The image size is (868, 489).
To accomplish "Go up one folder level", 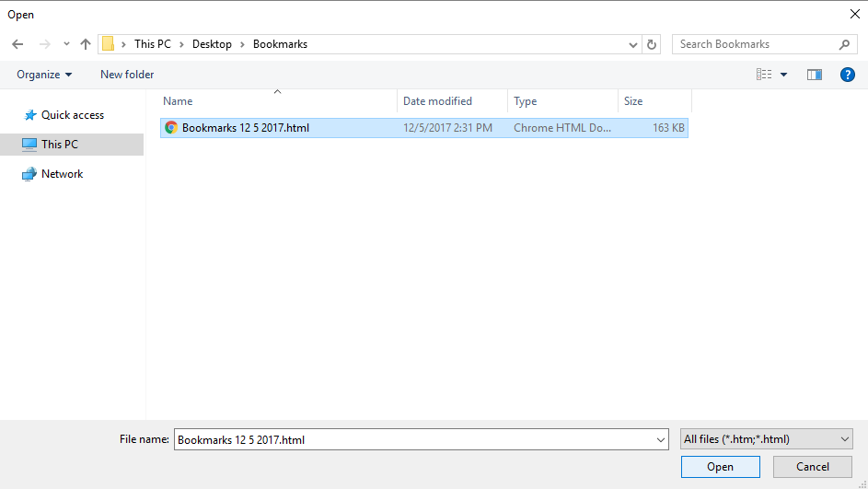I will point(86,44).
